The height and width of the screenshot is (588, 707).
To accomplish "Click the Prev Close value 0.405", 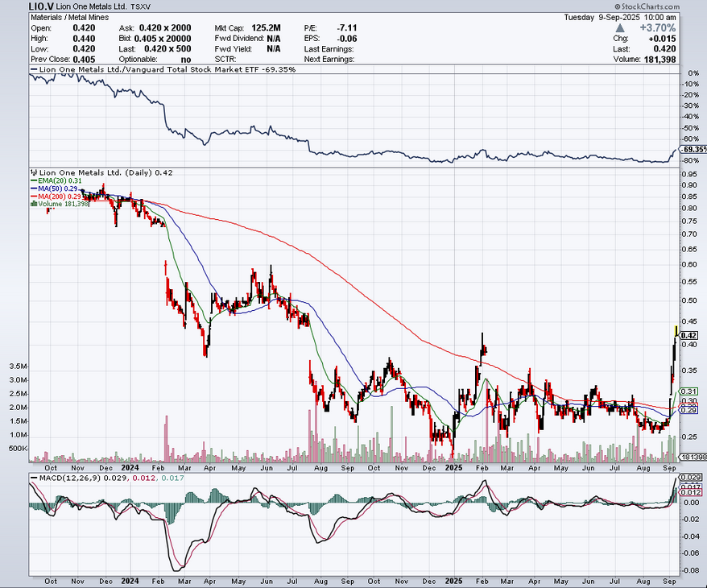I will [84, 59].
